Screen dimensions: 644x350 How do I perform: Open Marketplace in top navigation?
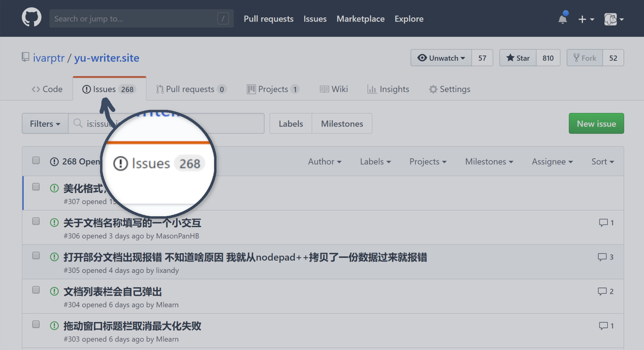(361, 19)
